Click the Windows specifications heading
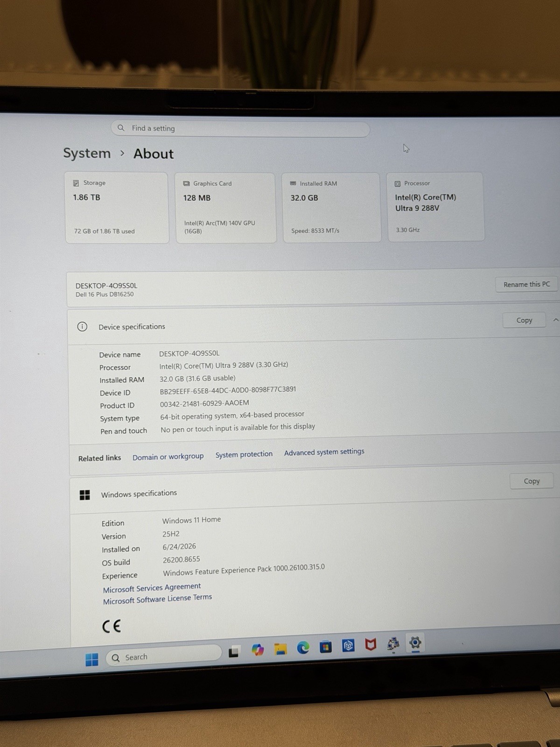 coord(139,493)
